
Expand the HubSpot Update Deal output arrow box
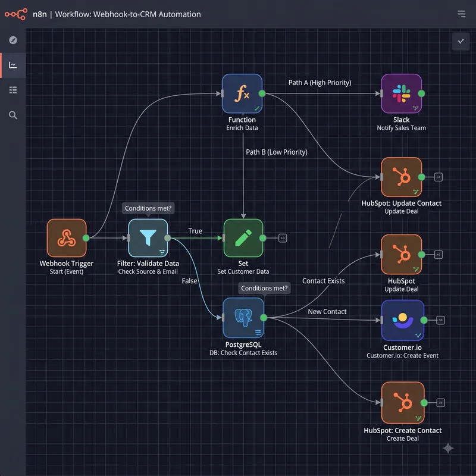pyautogui.click(x=438, y=255)
